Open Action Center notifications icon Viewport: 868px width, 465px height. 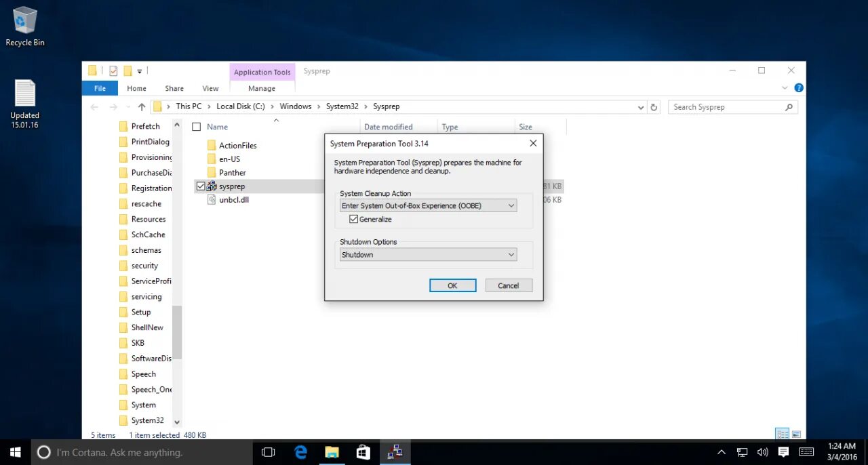[x=783, y=452]
